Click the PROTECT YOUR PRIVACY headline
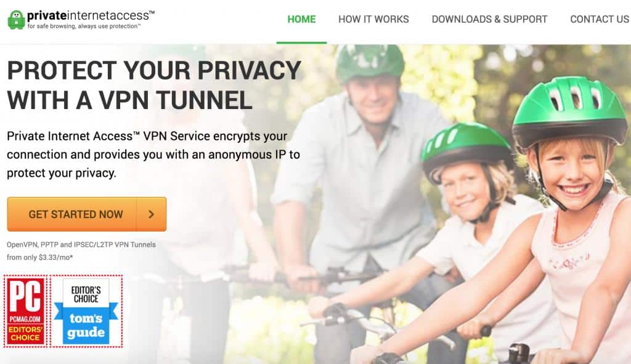The width and height of the screenshot is (631, 364). pyautogui.click(x=154, y=85)
